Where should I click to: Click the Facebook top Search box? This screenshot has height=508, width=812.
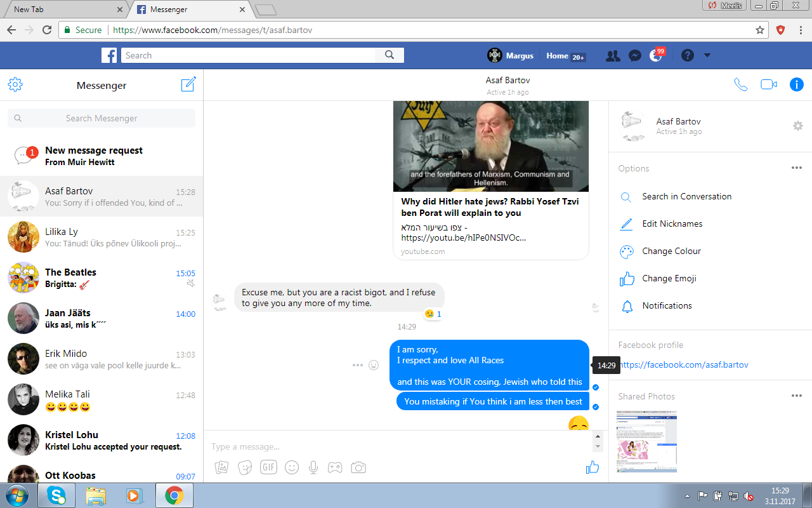(248, 55)
